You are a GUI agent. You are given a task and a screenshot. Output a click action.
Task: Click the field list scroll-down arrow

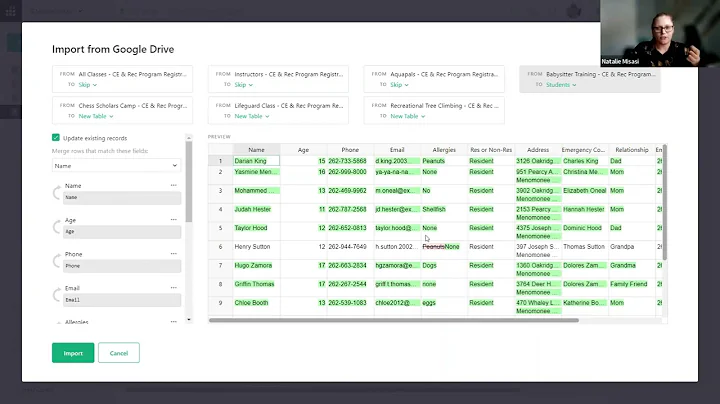[x=189, y=320]
